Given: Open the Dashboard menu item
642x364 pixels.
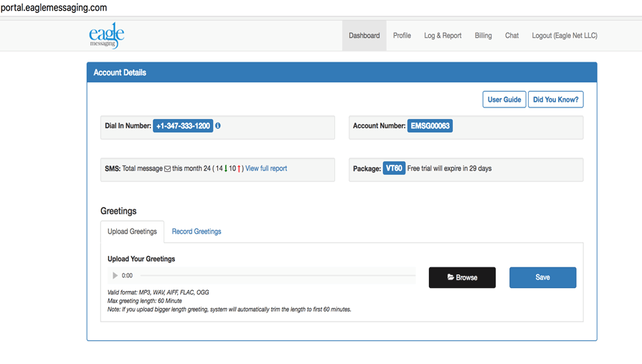Looking at the screenshot, I should (364, 36).
